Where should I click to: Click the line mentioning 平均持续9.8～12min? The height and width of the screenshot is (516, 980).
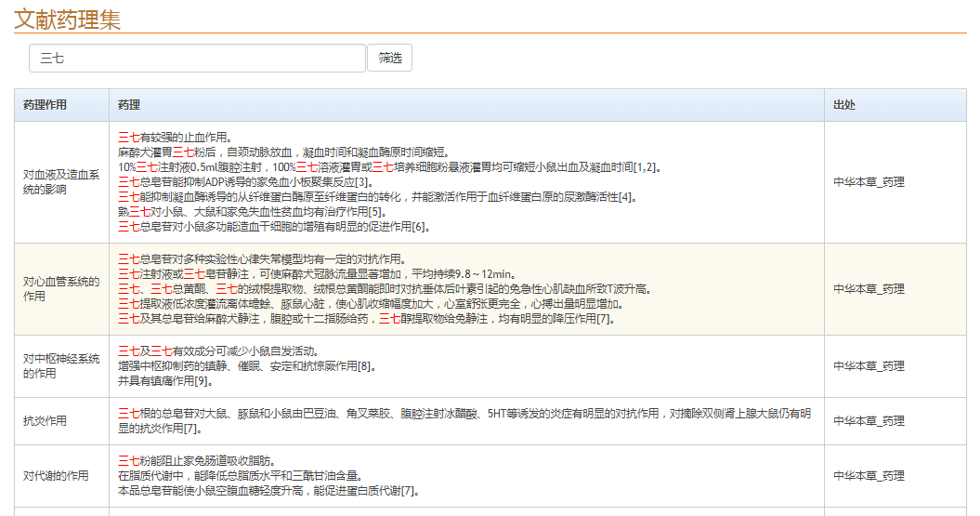(x=317, y=274)
